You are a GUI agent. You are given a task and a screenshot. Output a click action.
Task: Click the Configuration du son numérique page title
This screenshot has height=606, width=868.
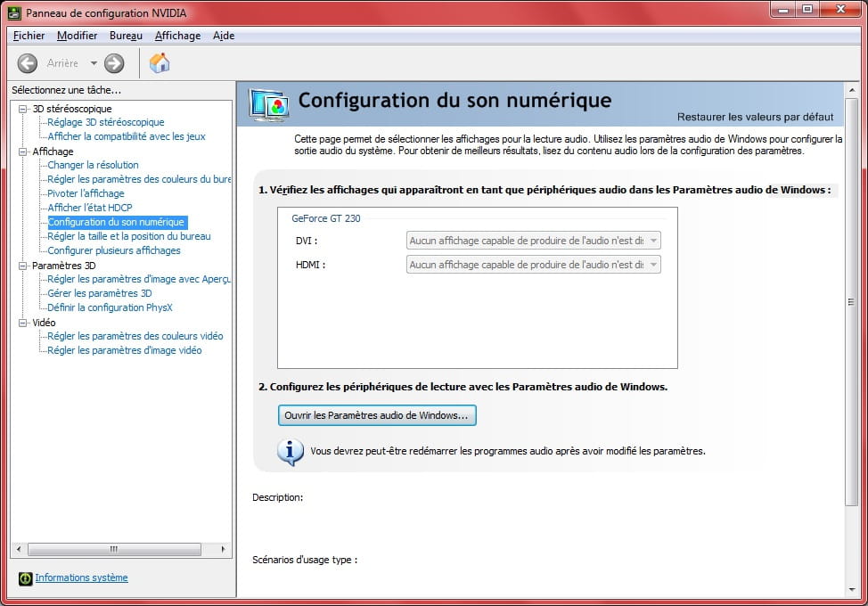(x=455, y=100)
